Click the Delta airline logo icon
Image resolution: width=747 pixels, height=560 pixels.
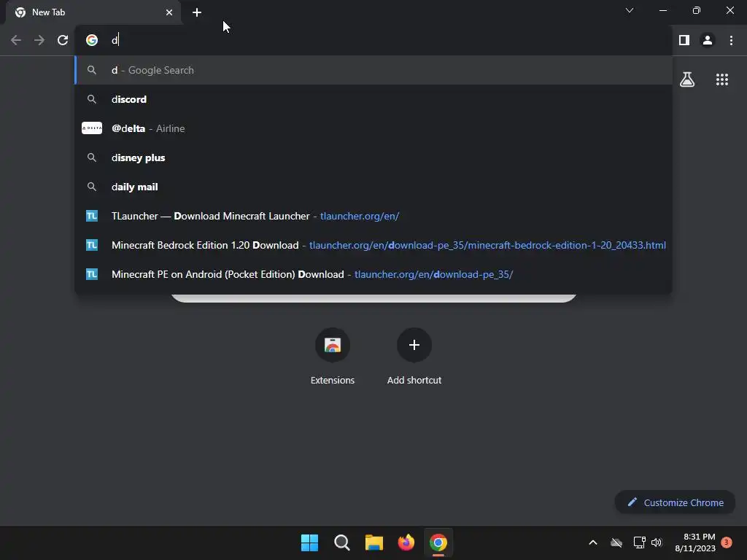[x=92, y=128]
